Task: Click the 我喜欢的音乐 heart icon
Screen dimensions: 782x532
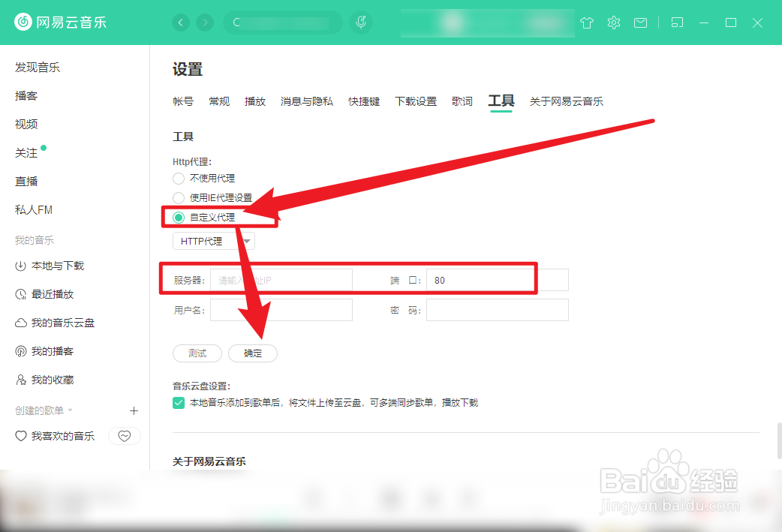Action: pyautogui.click(x=20, y=436)
